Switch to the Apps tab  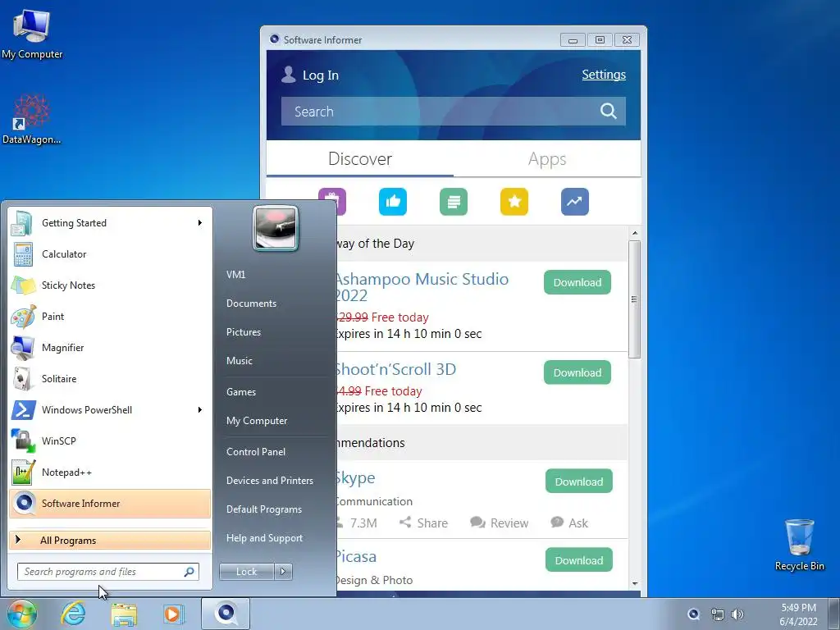tap(547, 159)
